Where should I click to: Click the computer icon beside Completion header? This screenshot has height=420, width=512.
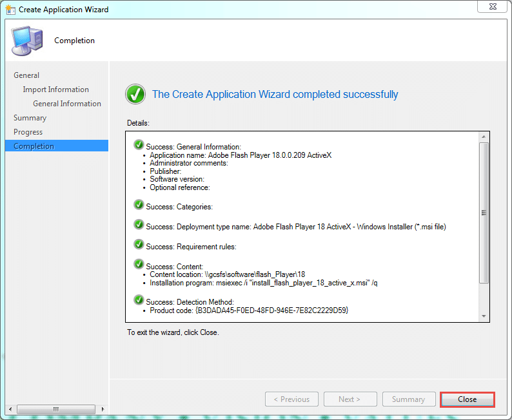coord(26,41)
